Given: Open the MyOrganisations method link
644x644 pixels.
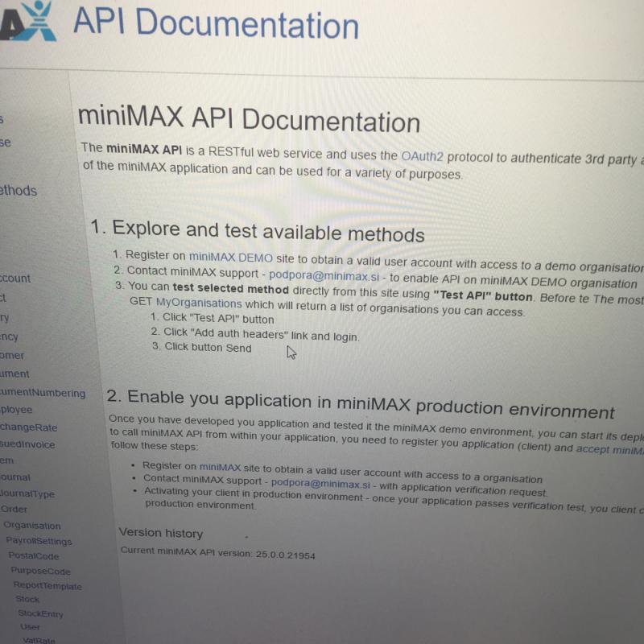Looking at the screenshot, I should point(198,303).
